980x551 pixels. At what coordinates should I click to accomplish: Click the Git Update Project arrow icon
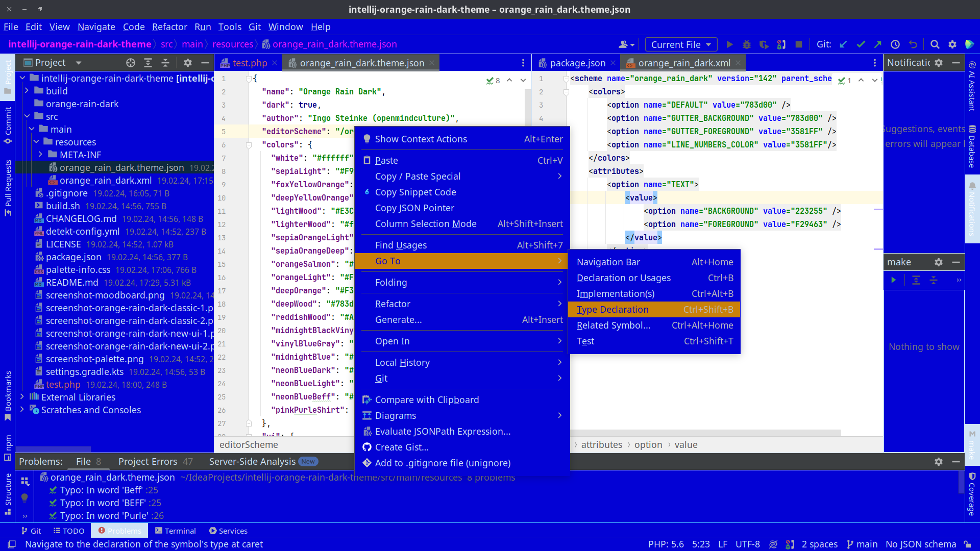click(x=843, y=44)
